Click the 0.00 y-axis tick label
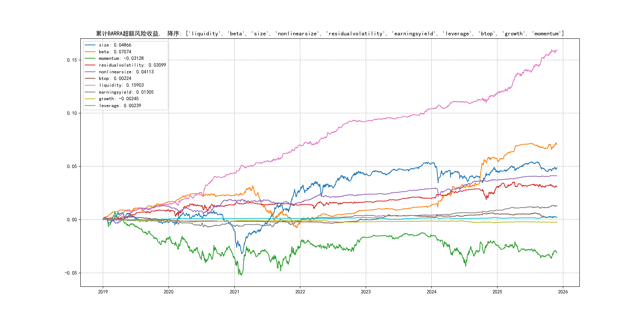Viewport: 644px width, 322px height. pos(72,220)
